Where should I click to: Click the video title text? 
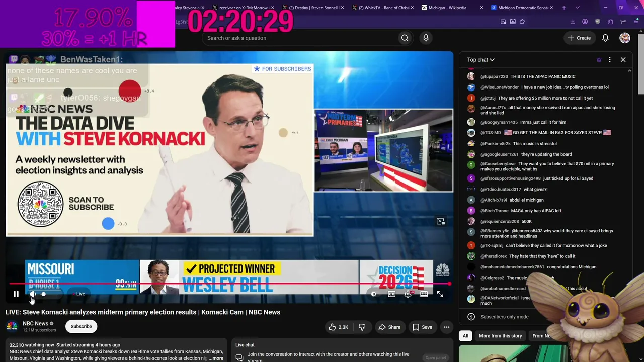click(x=143, y=312)
